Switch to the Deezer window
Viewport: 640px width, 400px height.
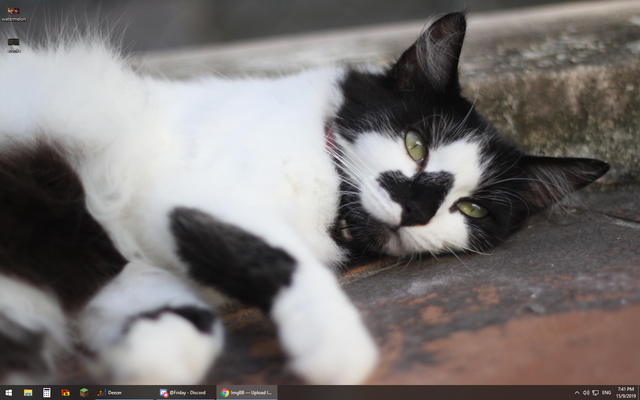(x=124, y=393)
